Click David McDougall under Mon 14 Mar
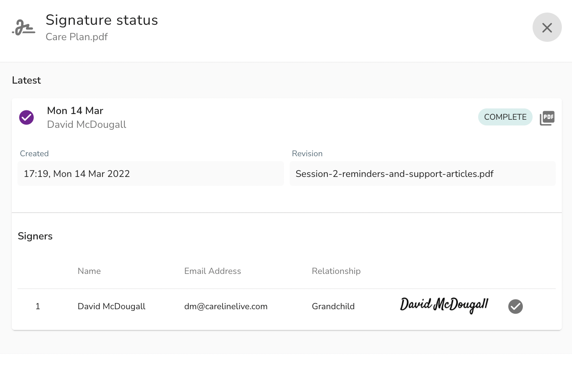Viewport: 572px width, 392px height. [87, 125]
